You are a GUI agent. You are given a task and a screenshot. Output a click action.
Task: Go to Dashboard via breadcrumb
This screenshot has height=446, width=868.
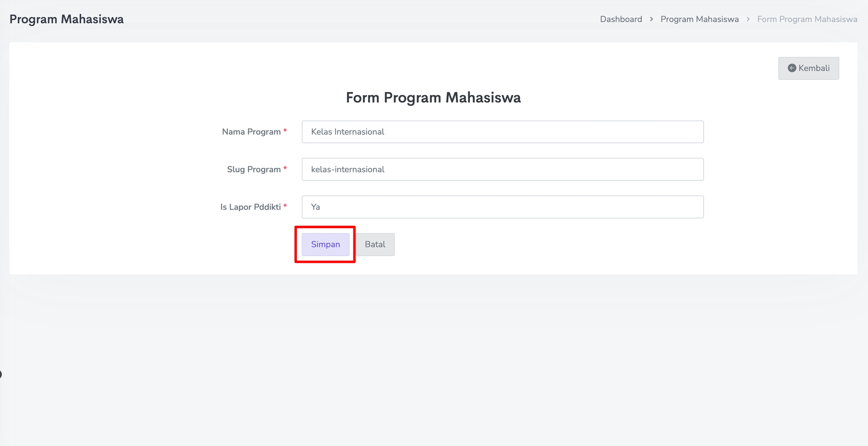pos(621,19)
